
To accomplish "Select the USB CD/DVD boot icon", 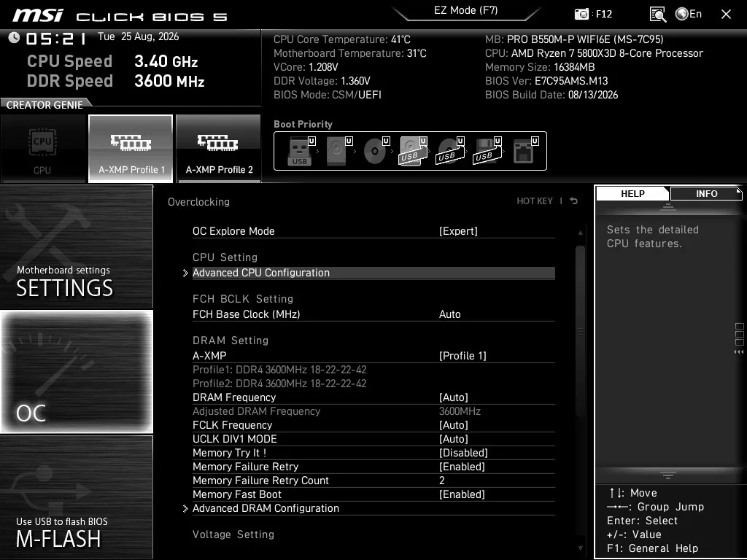I will pyautogui.click(x=449, y=151).
